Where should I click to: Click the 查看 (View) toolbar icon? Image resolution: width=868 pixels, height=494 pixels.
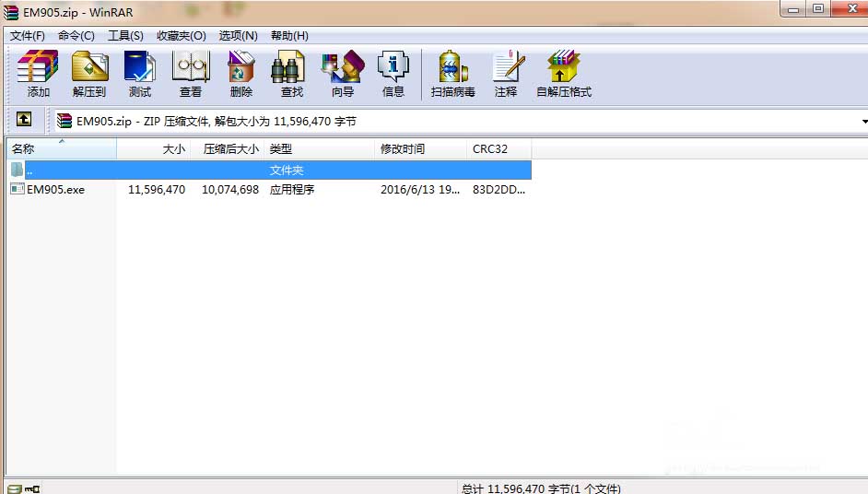click(x=191, y=66)
